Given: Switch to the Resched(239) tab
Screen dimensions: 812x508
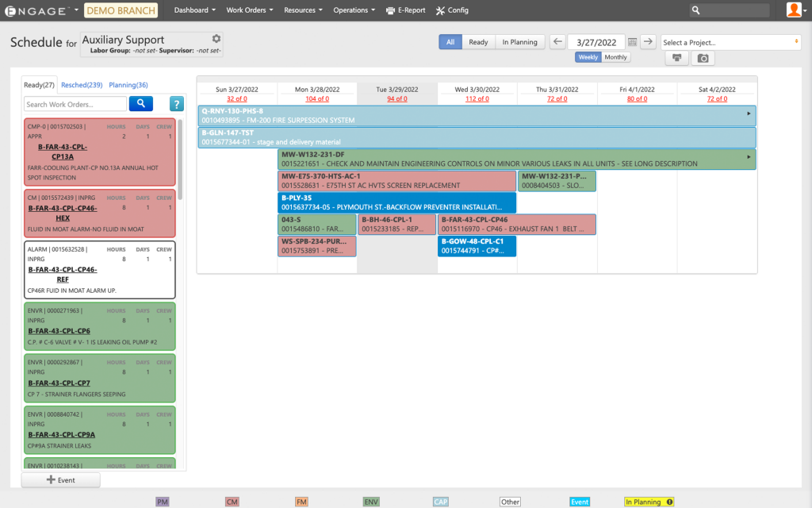Looking at the screenshot, I should click(x=82, y=85).
